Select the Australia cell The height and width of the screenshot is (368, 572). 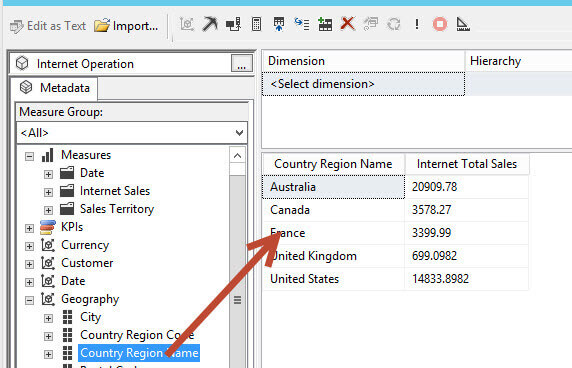(x=333, y=187)
